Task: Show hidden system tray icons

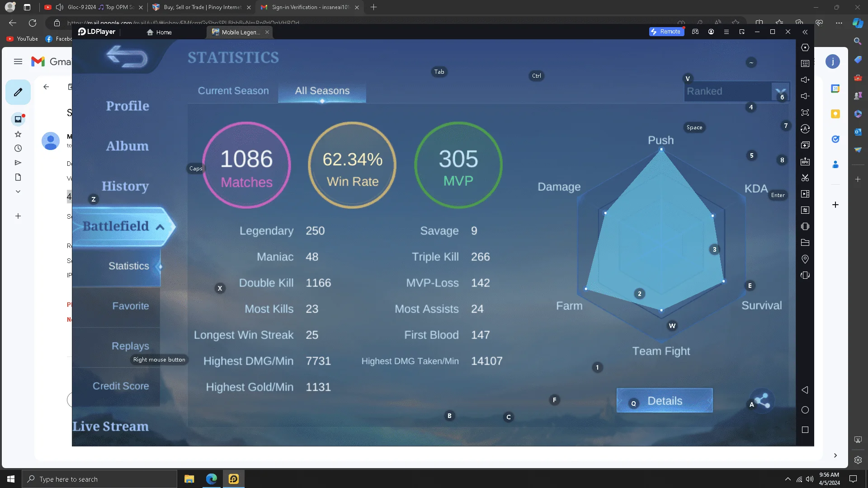Action: pos(788,479)
